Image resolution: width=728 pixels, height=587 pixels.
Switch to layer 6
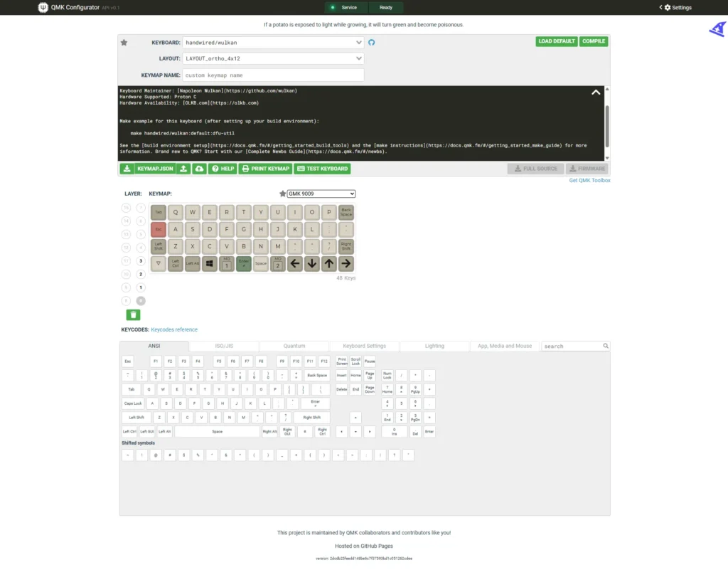click(x=141, y=221)
